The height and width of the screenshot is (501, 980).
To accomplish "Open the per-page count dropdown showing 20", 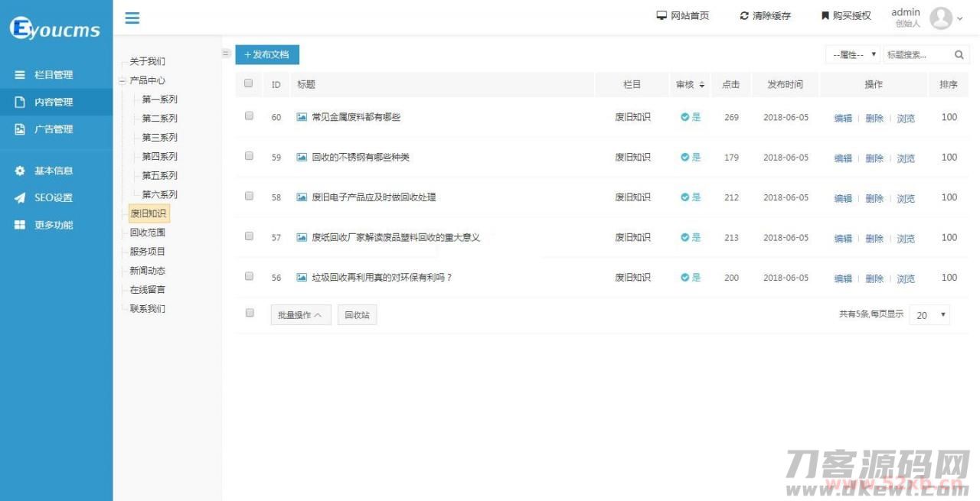I will click(x=929, y=314).
